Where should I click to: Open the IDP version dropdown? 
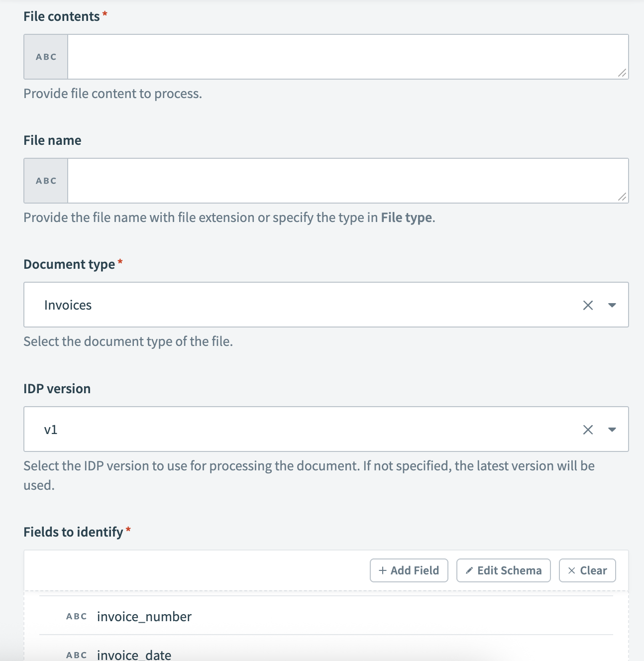(x=613, y=429)
